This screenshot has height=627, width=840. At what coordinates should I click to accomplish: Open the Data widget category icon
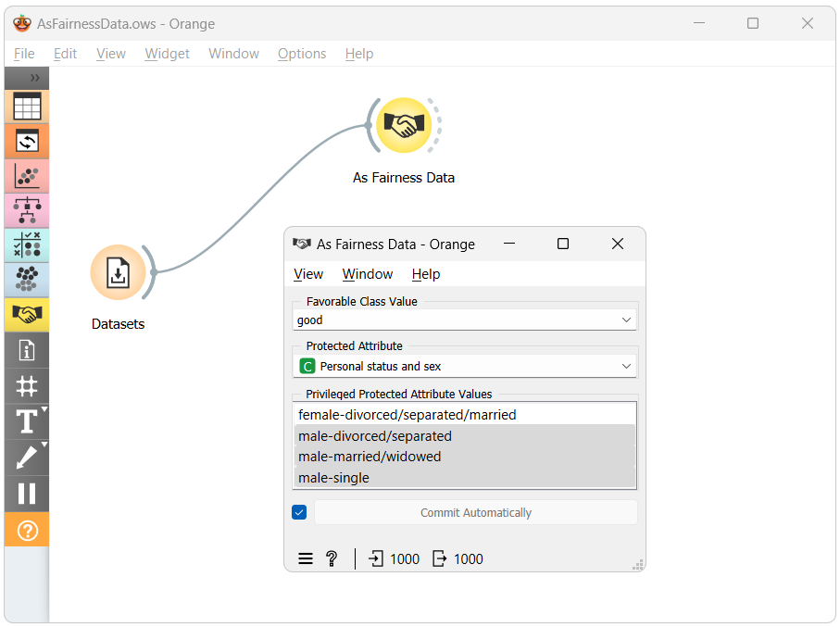point(27,107)
